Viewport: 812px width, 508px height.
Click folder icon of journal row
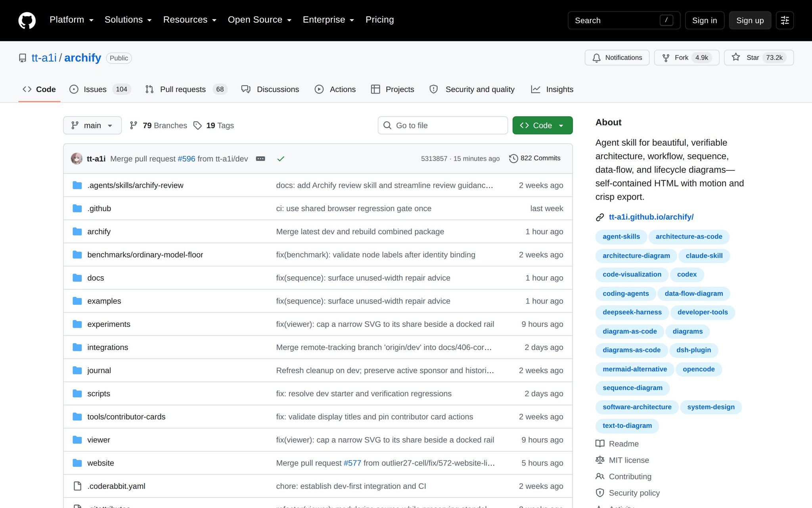[x=77, y=370]
